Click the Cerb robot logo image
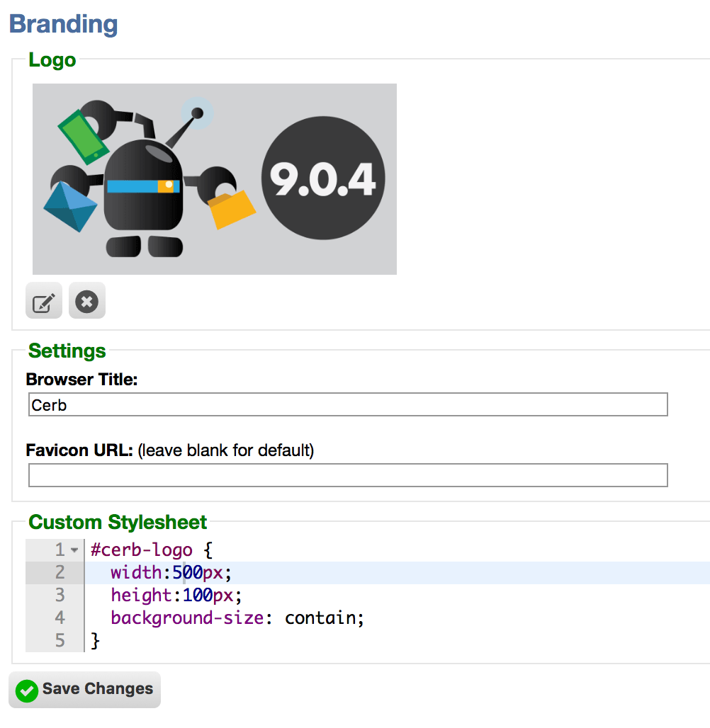710x728 pixels. point(214,179)
